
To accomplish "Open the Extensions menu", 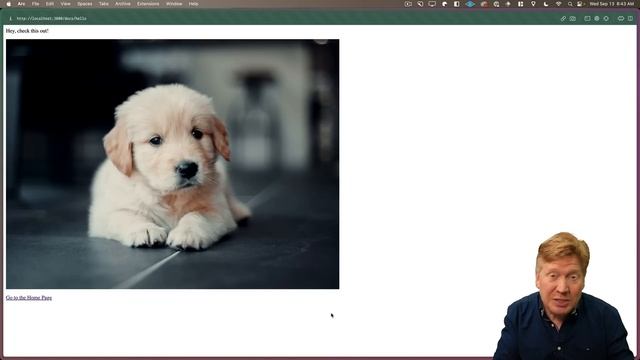I will pos(148,4).
